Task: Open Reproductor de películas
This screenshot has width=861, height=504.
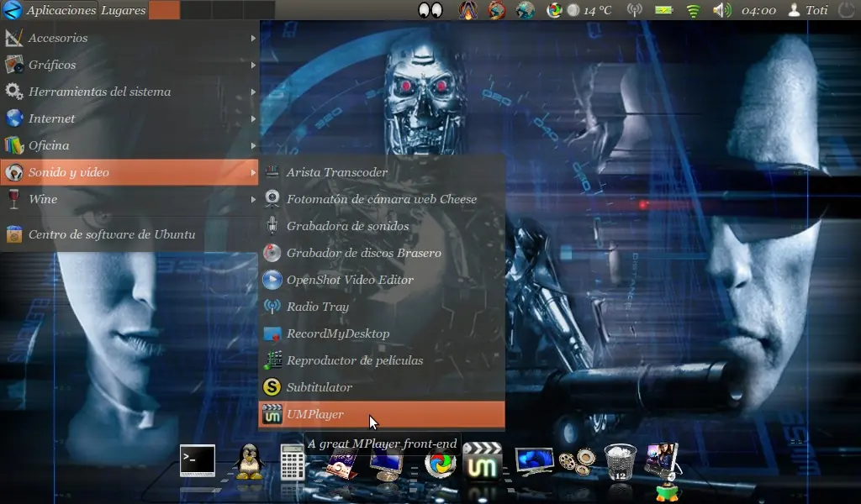Action: (x=381, y=360)
